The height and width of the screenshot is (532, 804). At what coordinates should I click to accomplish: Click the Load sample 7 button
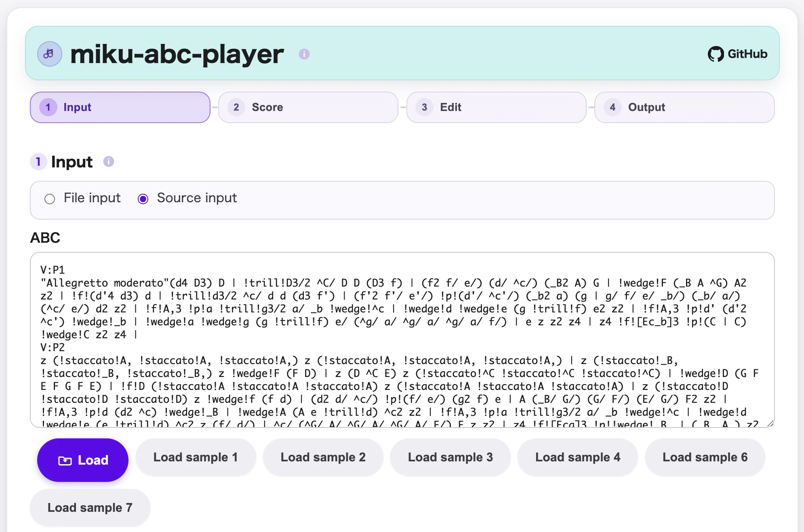(90, 508)
